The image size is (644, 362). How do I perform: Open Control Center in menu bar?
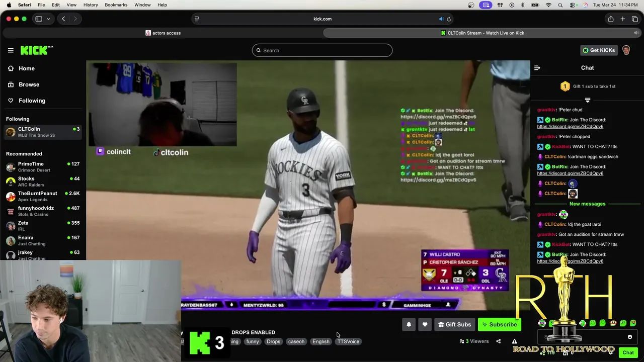[573, 5]
